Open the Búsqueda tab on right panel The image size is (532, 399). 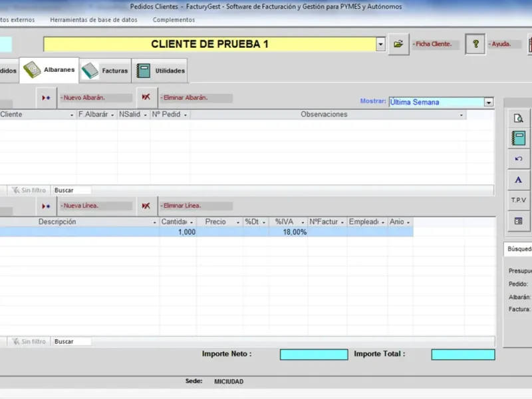(x=519, y=249)
